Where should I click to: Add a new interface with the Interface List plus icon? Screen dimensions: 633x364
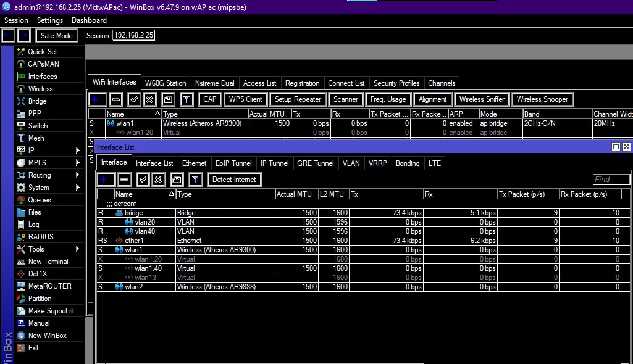[106, 180]
